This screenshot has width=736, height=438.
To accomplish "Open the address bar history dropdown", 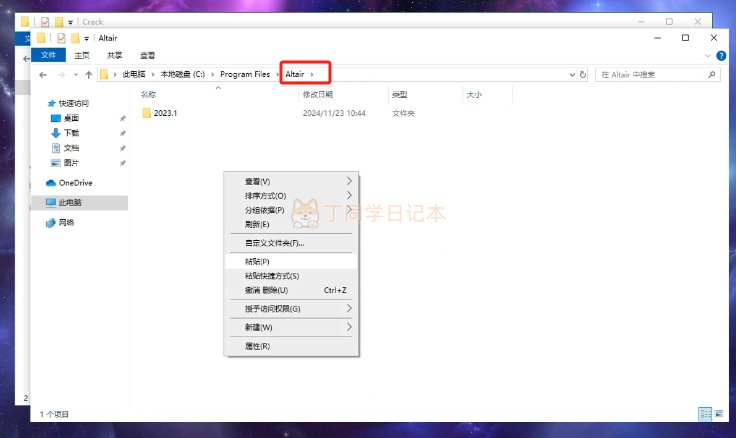I will tap(569, 75).
